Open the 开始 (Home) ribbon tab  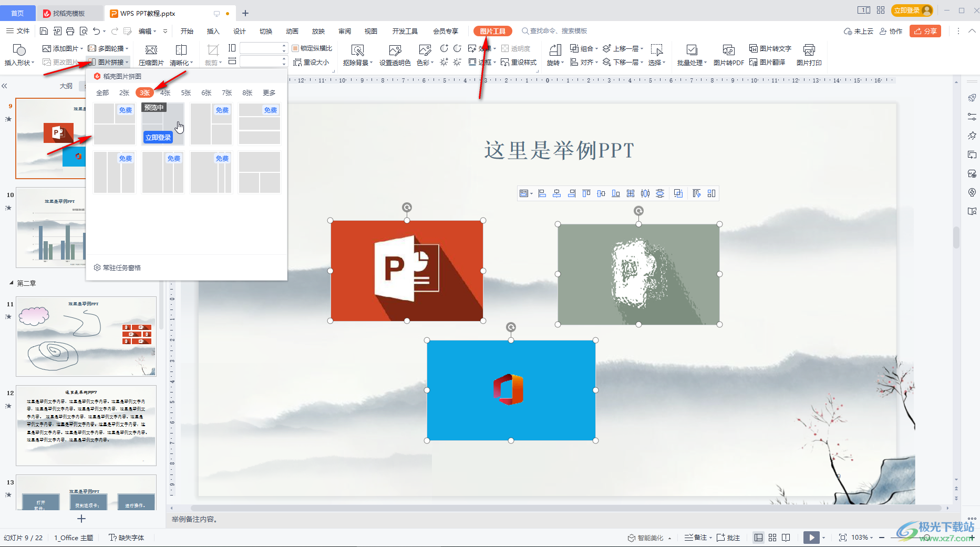tap(187, 31)
